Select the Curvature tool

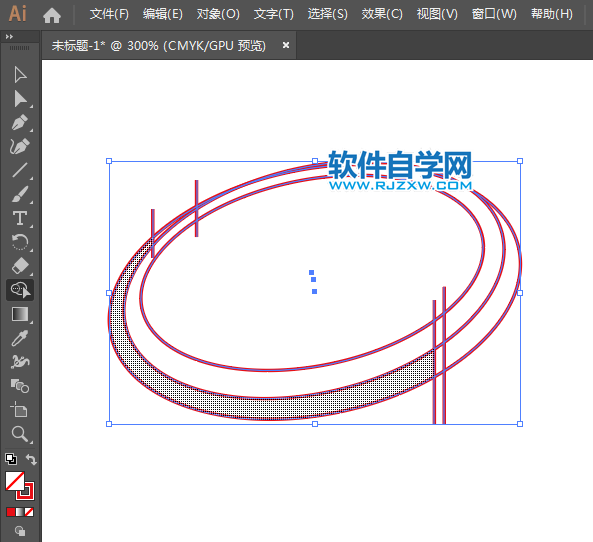coord(20,146)
